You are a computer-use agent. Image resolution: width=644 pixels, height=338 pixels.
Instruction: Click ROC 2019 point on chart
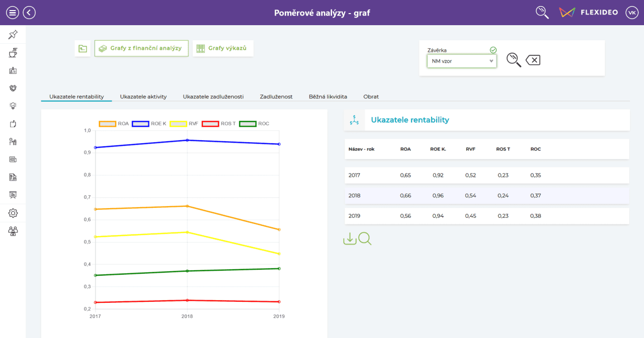[x=279, y=268]
